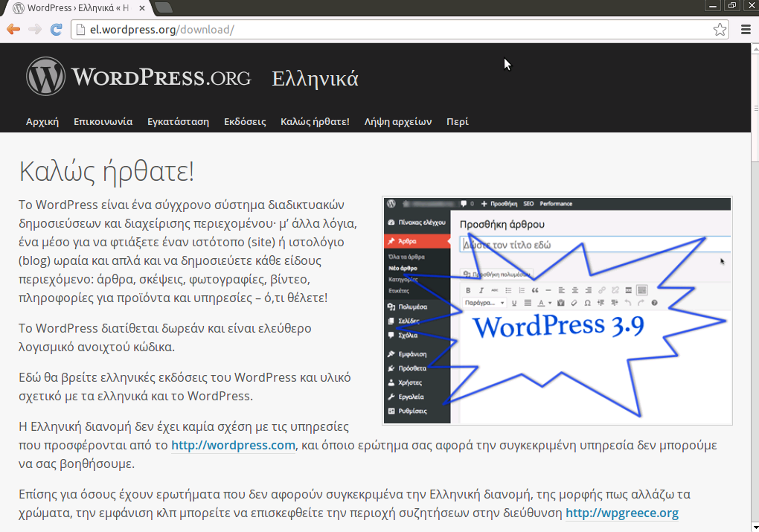Open the Chrome hamburger menu
The image size is (759, 532).
[x=746, y=30]
